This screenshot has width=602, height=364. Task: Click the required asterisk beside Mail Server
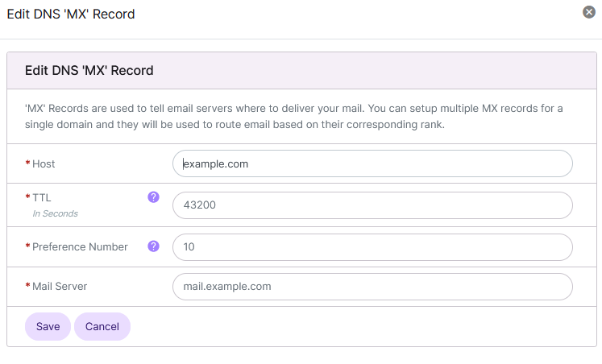[28, 286]
